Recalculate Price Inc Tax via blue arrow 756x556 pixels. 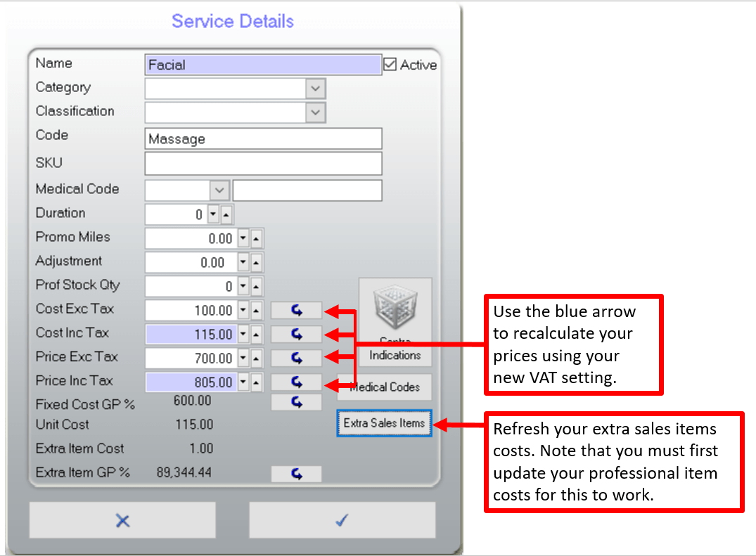click(296, 382)
